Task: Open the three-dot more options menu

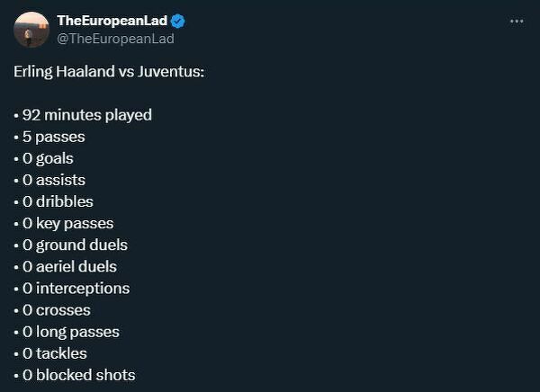Action: (517, 22)
